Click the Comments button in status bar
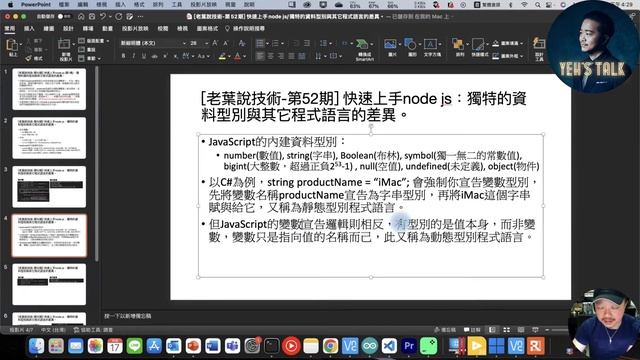 (x=472, y=330)
